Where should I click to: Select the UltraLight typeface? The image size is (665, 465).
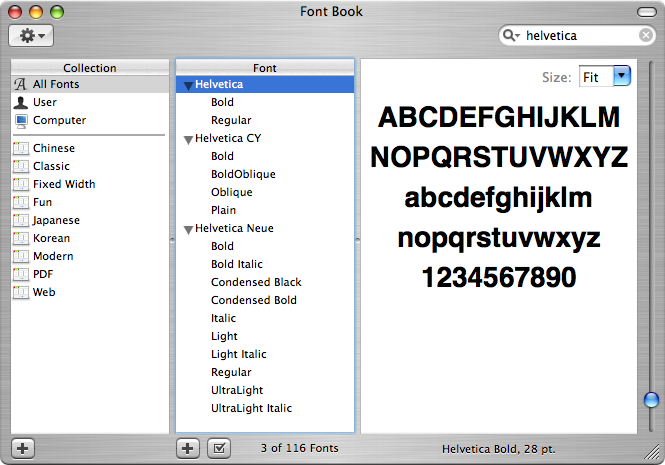pos(237,390)
